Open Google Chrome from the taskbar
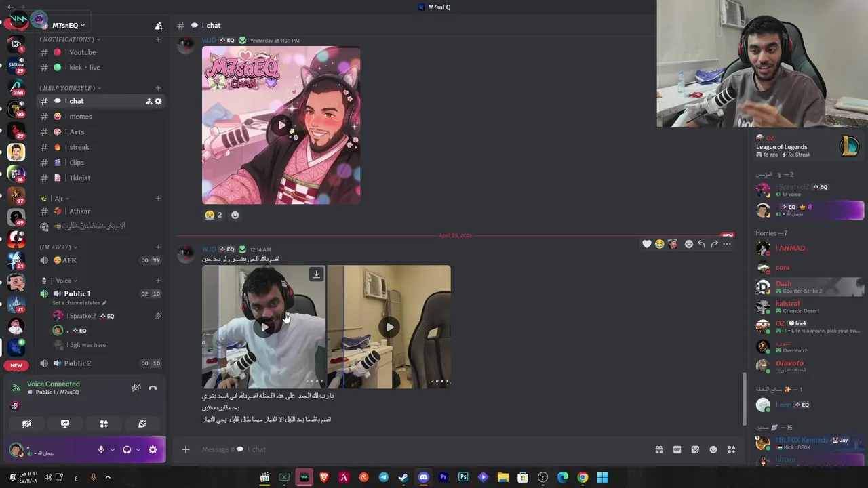Screen dimensions: 868x488 [583, 477]
